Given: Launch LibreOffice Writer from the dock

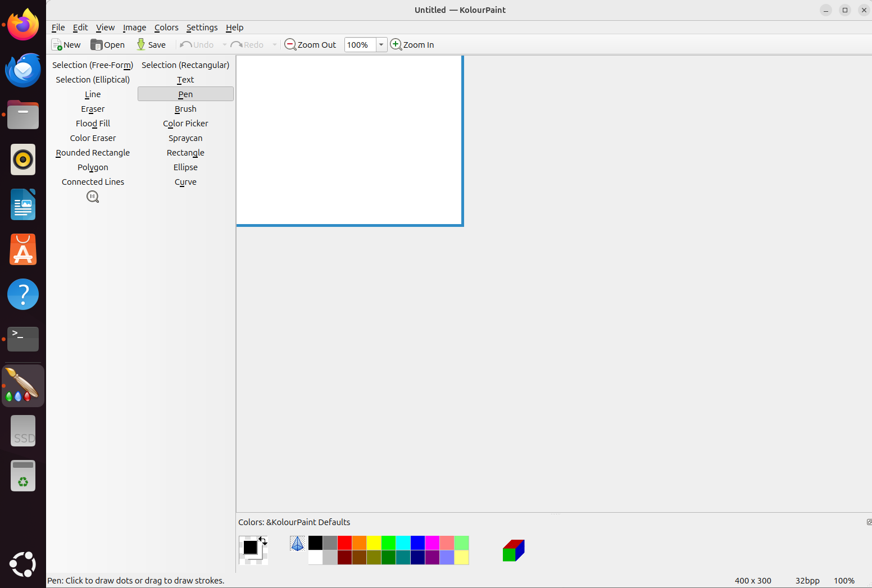Looking at the screenshot, I should click(x=23, y=204).
